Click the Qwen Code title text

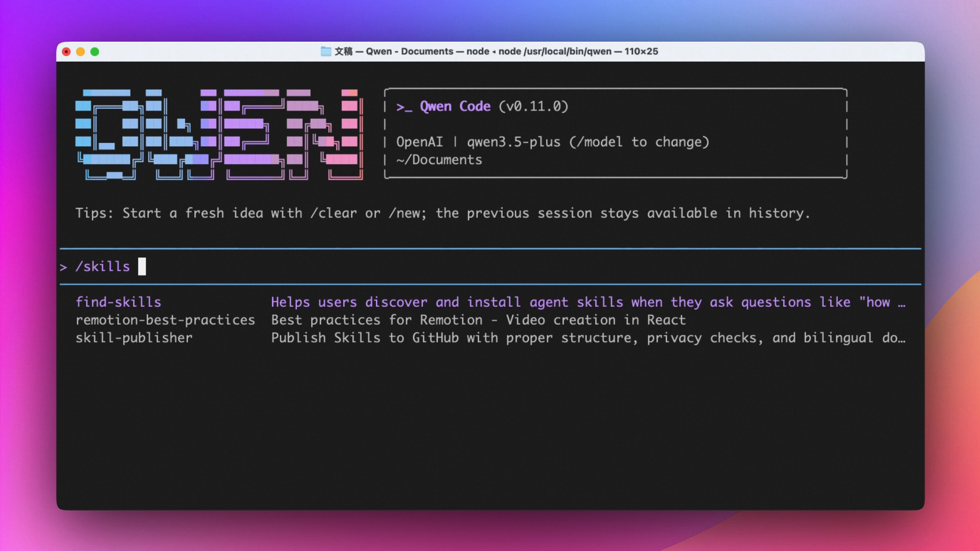click(x=455, y=106)
